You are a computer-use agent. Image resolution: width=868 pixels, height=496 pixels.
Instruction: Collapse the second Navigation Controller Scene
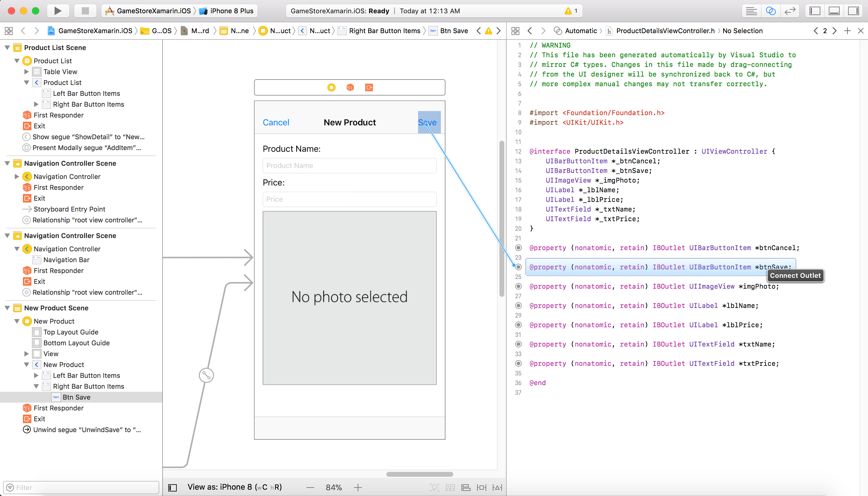click(x=7, y=236)
